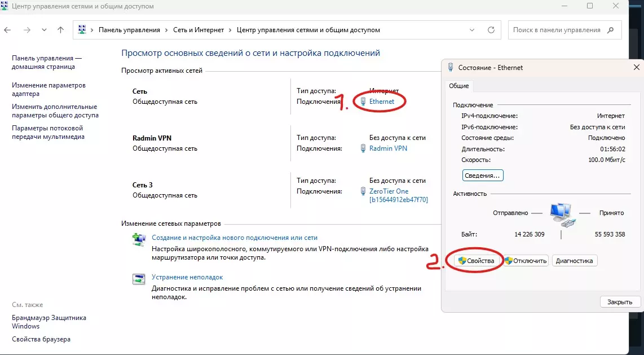Expand chevron after 'Сеть и Интернет' breadcrumb
Viewport: 644px width, 355px height.
click(231, 30)
